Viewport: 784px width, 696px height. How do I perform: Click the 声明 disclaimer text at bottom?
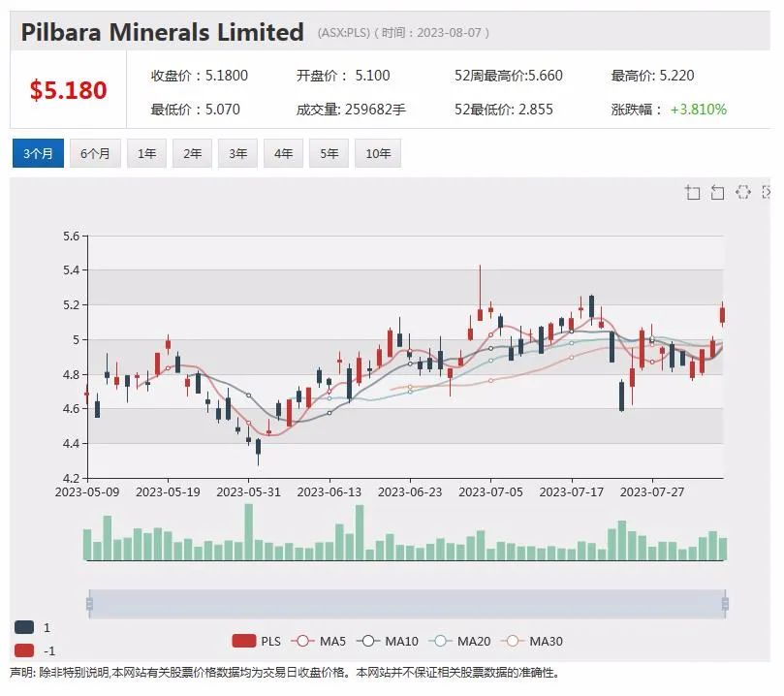point(285,673)
